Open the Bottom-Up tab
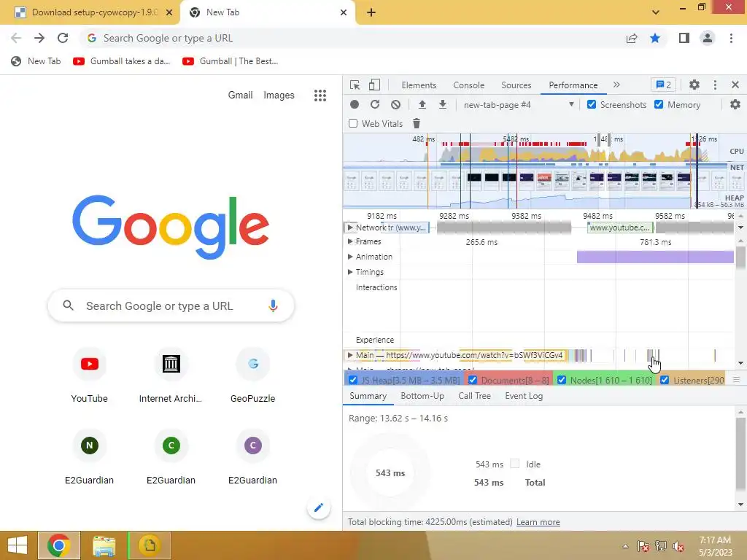Image resolution: width=747 pixels, height=560 pixels. coord(422,396)
